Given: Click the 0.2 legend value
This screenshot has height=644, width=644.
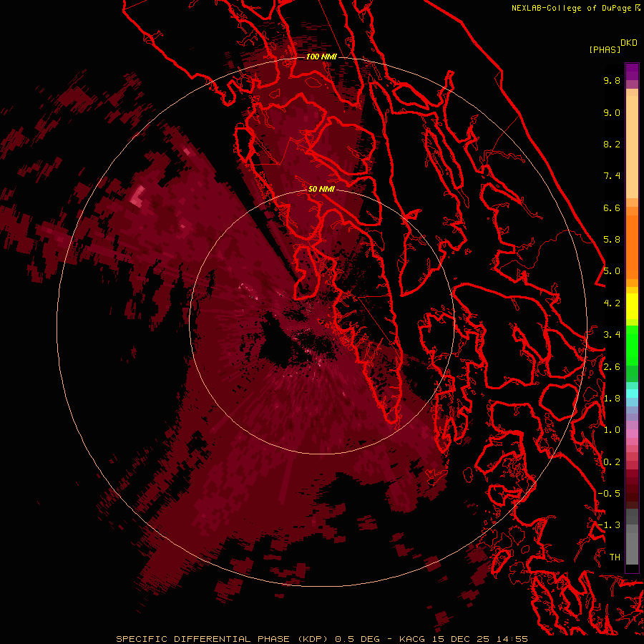Looking at the screenshot, I should [x=612, y=462].
